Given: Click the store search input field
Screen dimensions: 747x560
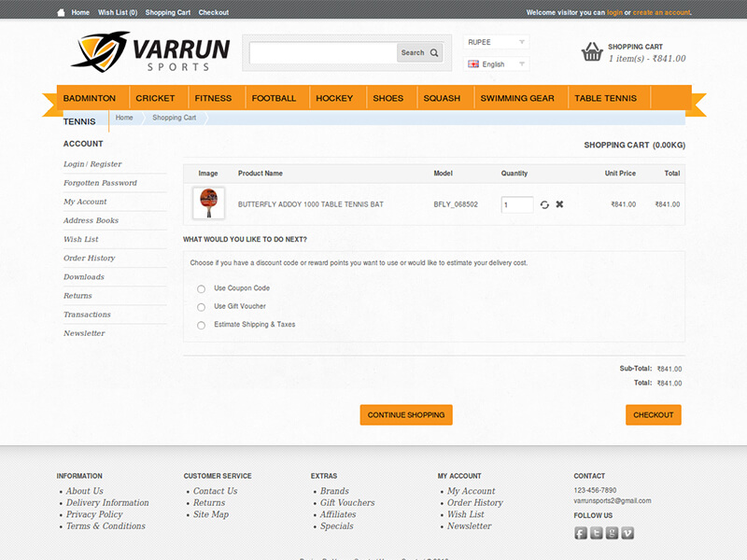Looking at the screenshot, I should point(323,53).
